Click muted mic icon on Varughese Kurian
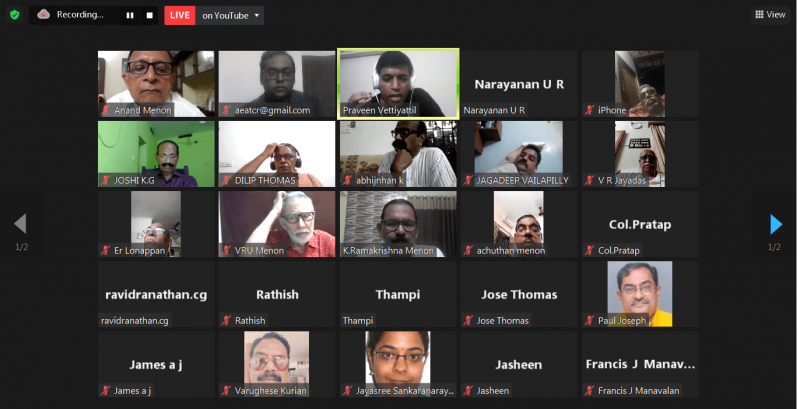 click(227, 391)
